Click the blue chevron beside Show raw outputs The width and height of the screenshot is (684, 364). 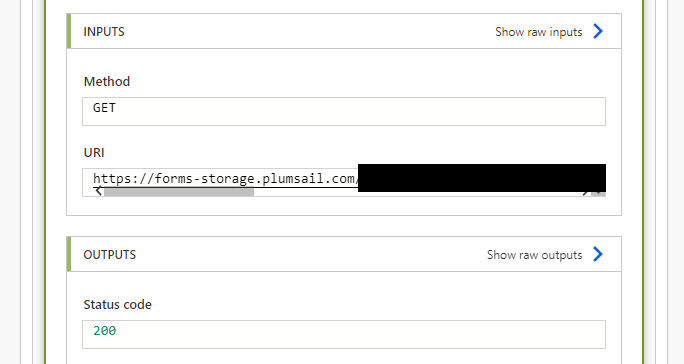598,254
